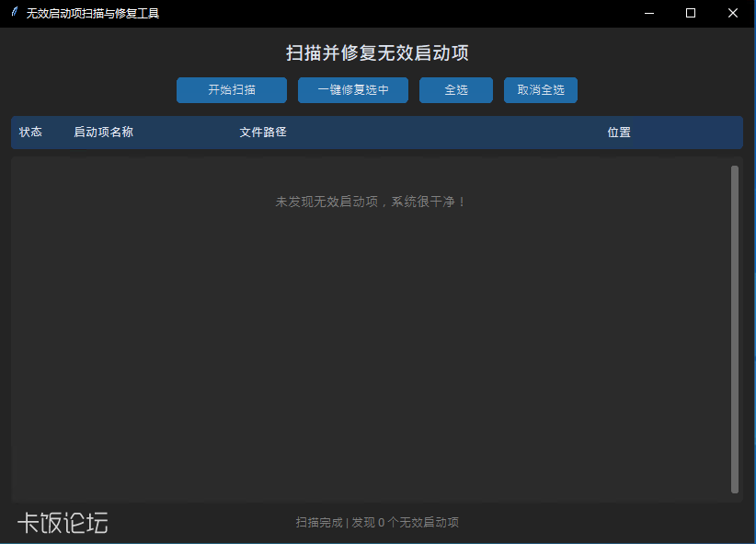Minimize the startup scan tool window
The width and height of the screenshot is (756, 544).
649,13
